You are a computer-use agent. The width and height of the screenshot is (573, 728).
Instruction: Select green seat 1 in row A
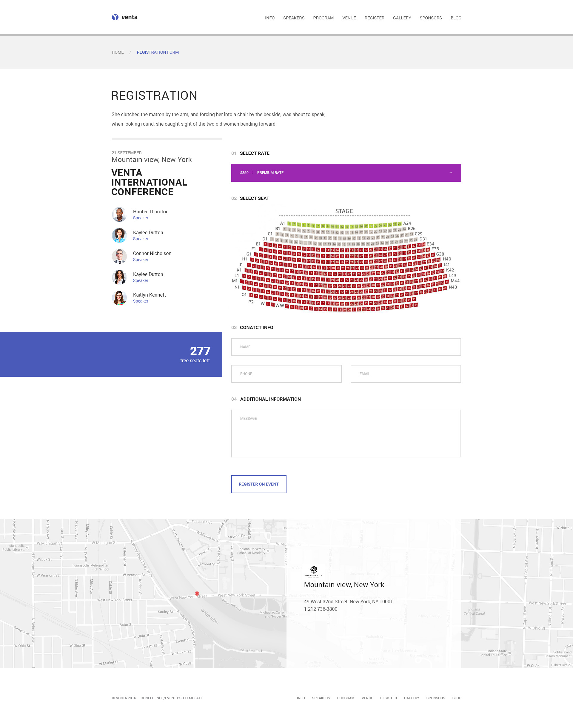coord(289,224)
